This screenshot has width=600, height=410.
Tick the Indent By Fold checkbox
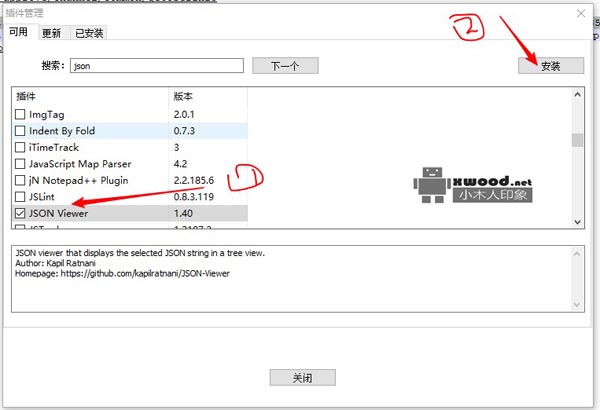[x=20, y=131]
